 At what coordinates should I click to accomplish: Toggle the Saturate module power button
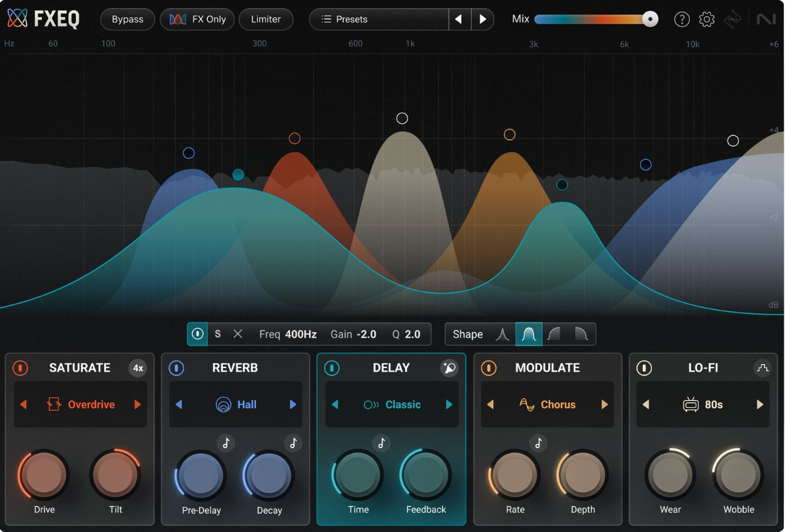pyautogui.click(x=20, y=368)
